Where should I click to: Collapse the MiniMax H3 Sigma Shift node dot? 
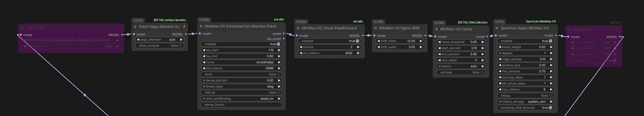[x=375, y=28]
